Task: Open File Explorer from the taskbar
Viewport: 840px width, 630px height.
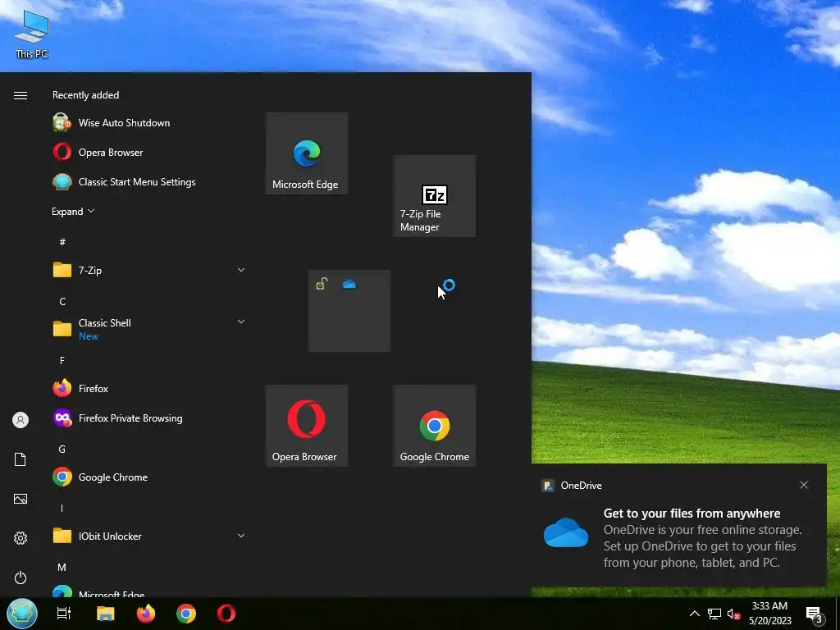Action: click(x=106, y=614)
